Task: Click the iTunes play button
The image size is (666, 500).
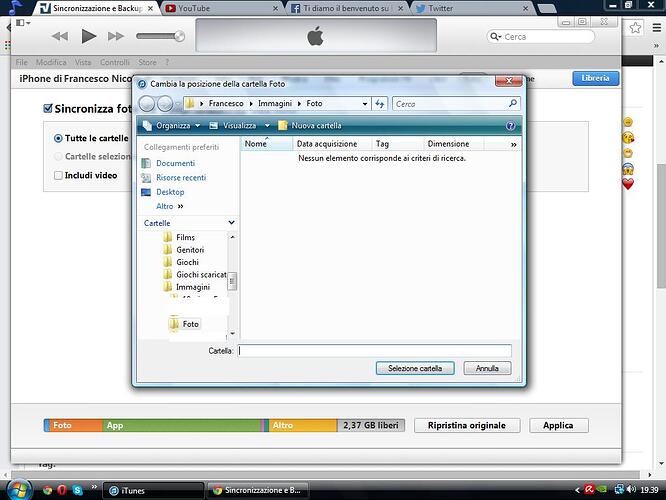Action: pyautogui.click(x=88, y=36)
